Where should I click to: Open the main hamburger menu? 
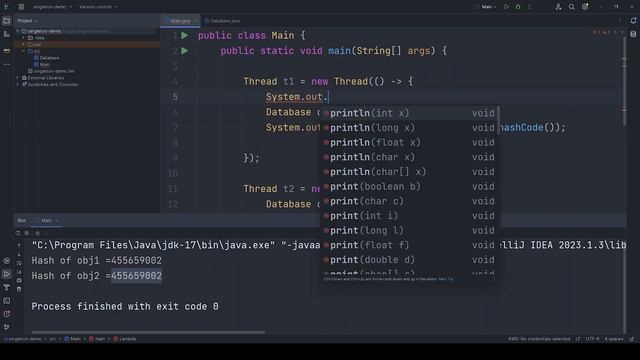click(x=21, y=7)
